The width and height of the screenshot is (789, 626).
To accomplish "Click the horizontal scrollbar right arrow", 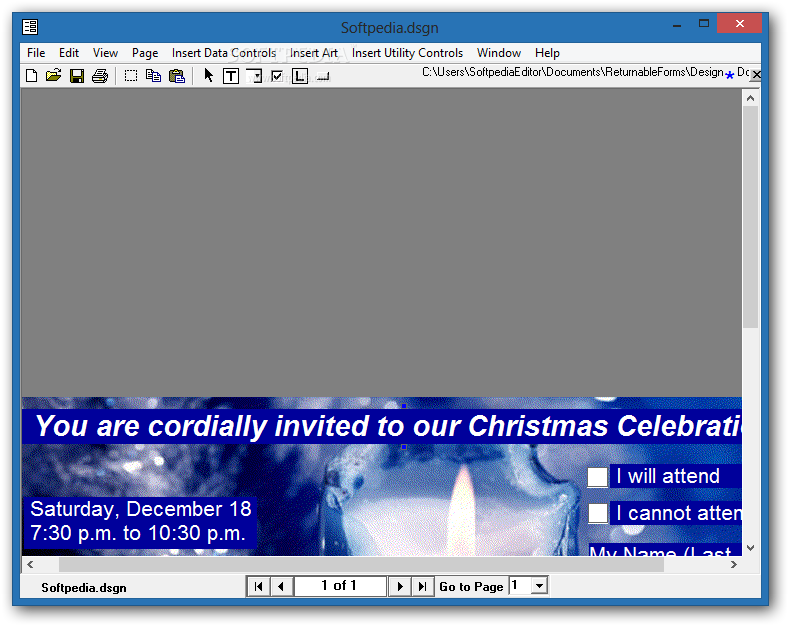I will click(734, 564).
